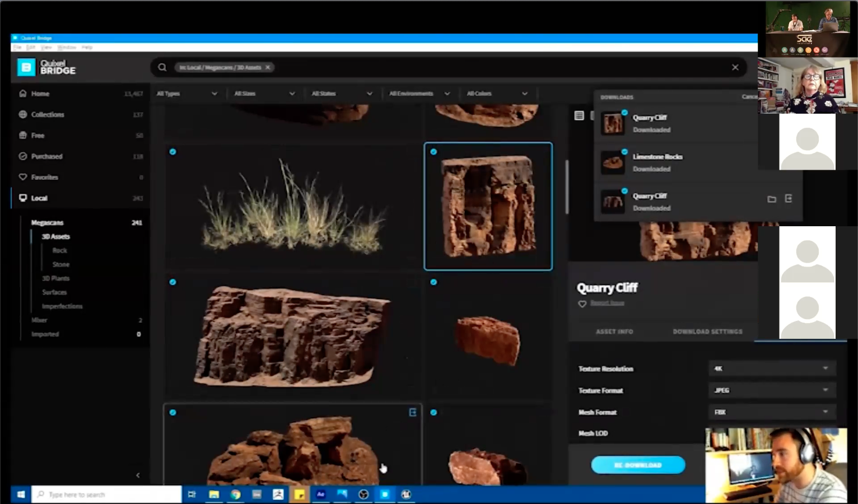The height and width of the screenshot is (504, 858).
Task: Select the small red rock thumbnail
Action: point(488,337)
